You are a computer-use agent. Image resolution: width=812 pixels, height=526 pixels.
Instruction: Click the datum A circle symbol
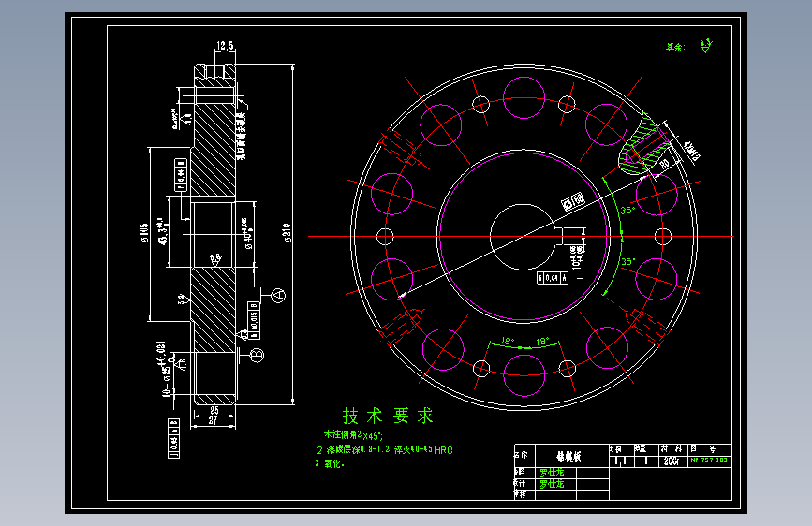pyautogui.click(x=278, y=295)
